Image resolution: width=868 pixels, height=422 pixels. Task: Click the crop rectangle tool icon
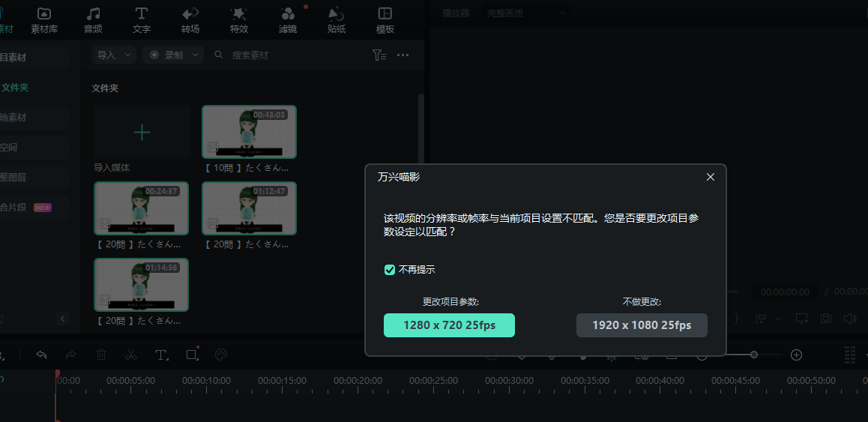pyautogui.click(x=192, y=355)
